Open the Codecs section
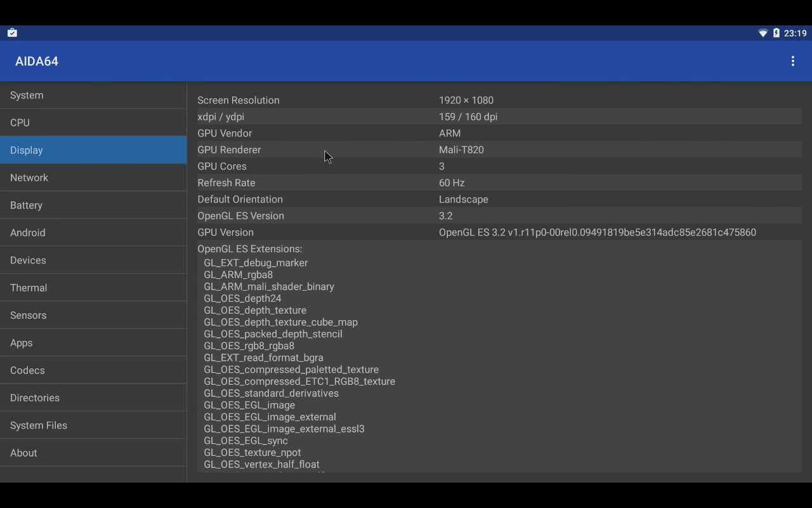The height and width of the screenshot is (508, 812). (x=93, y=370)
